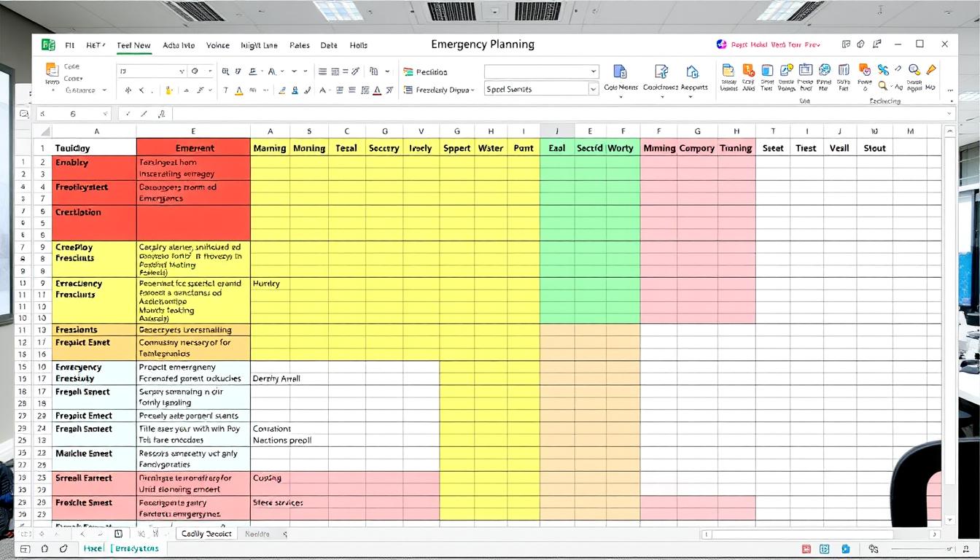Click the freeze panes table icon

pos(805,70)
